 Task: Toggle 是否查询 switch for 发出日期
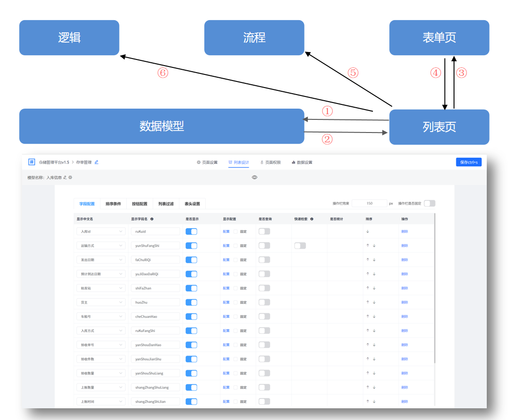(264, 260)
